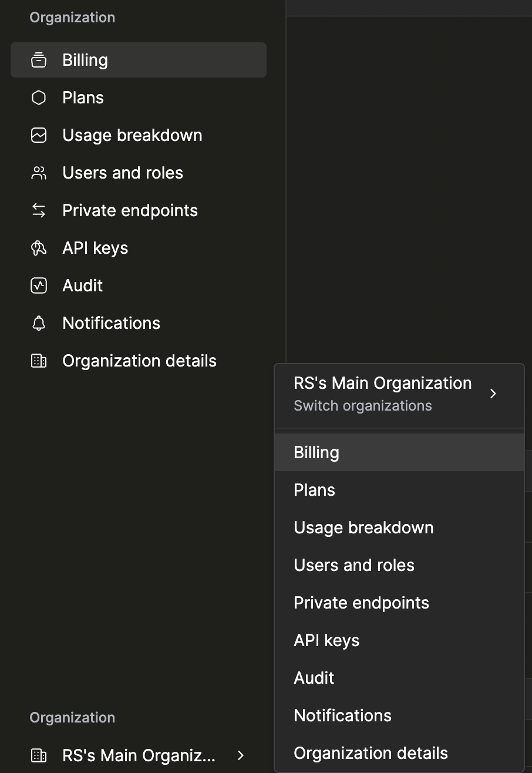This screenshot has height=773, width=532.
Task: Click the Usage breakdown chart icon
Action: click(x=38, y=135)
